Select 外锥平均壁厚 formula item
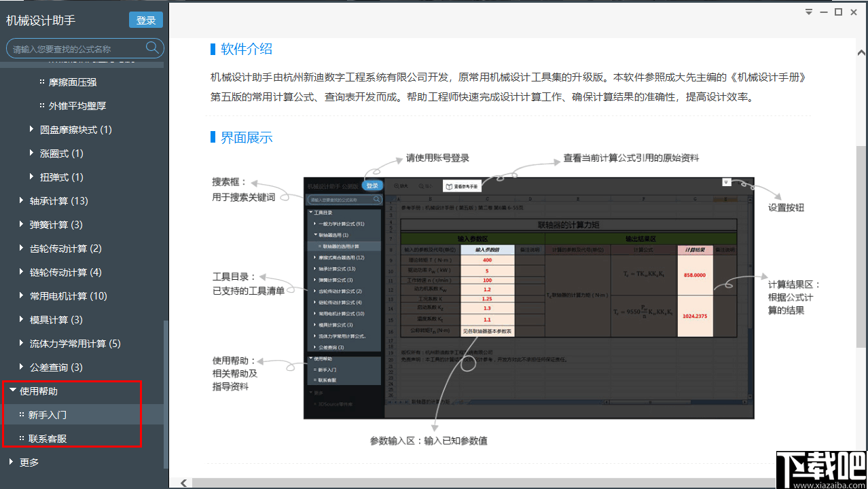The image size is (868, 489). coord(77,106)
